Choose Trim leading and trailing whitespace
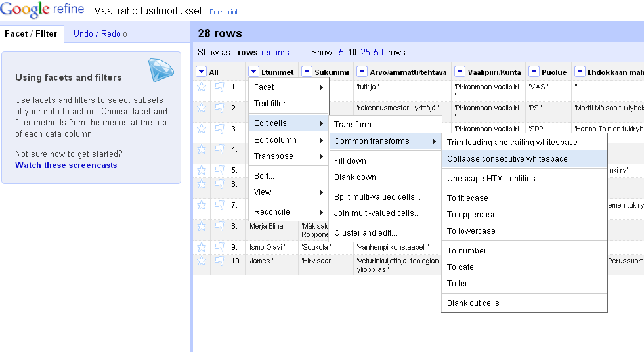Screen dimensions: 644x352 click(512, 143)
